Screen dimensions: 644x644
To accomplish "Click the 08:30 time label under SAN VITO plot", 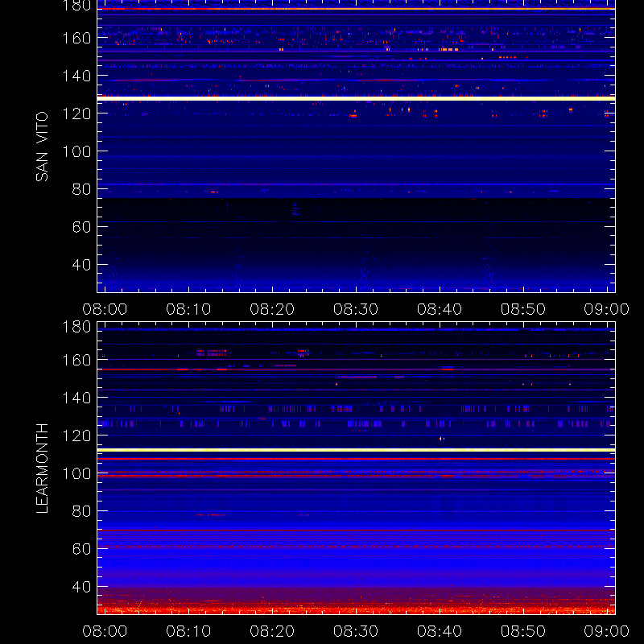I will coord(356,309).
